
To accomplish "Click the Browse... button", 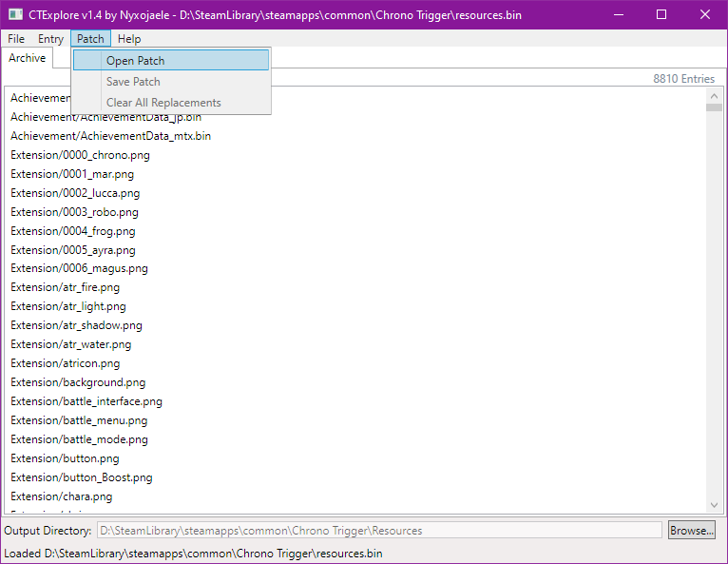I will point(691,530).
